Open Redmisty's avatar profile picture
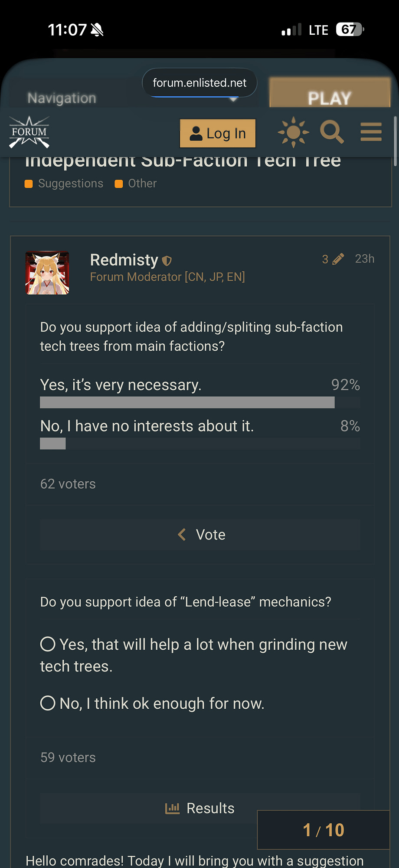The width and height of the screenshot is (399, 868). coord(47,273)
